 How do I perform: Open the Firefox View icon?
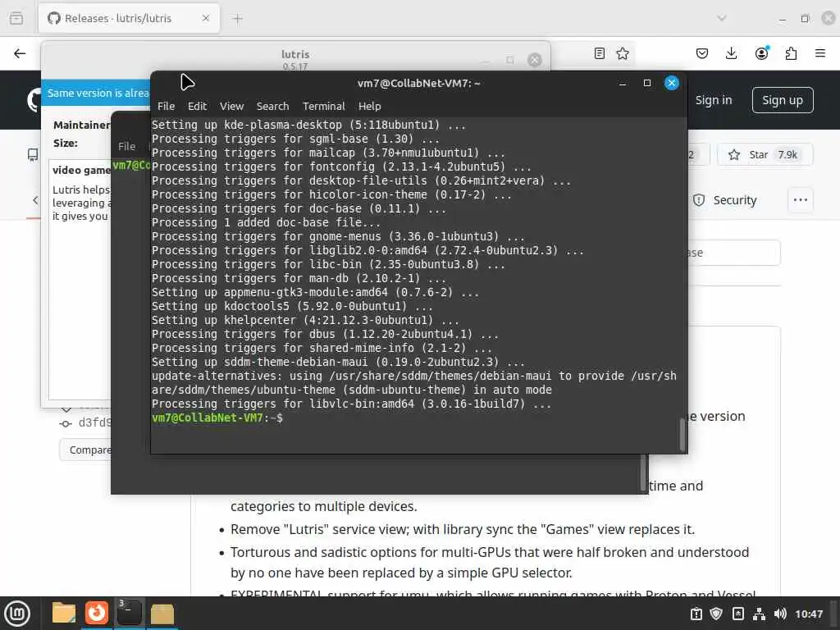[16, 18]
